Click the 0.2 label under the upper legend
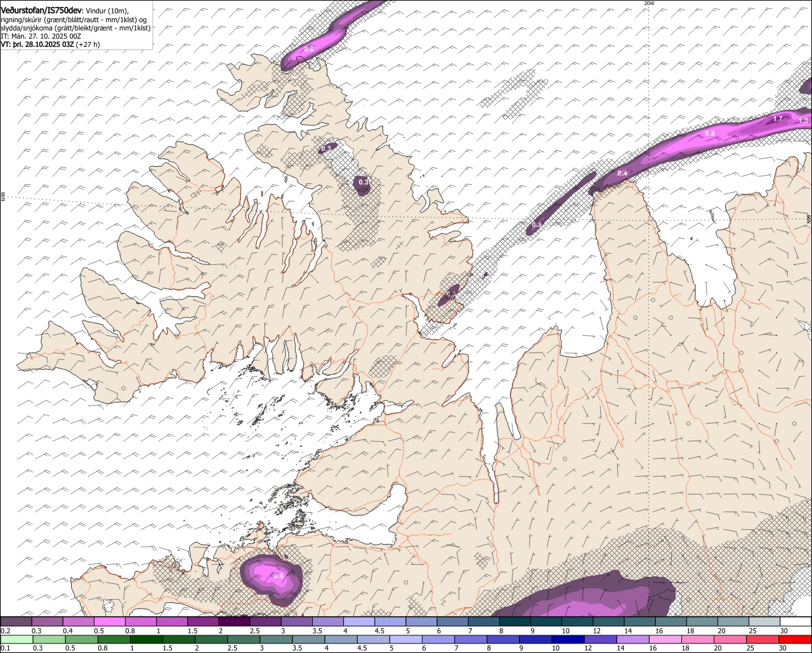 point(6,631)
